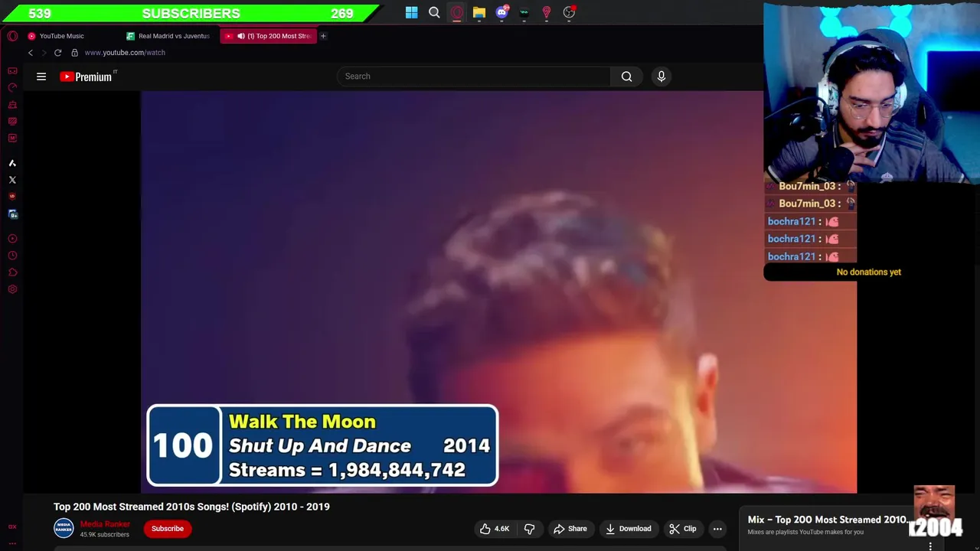Open the Media Ranker channel avatar

[x=64, y=528]
